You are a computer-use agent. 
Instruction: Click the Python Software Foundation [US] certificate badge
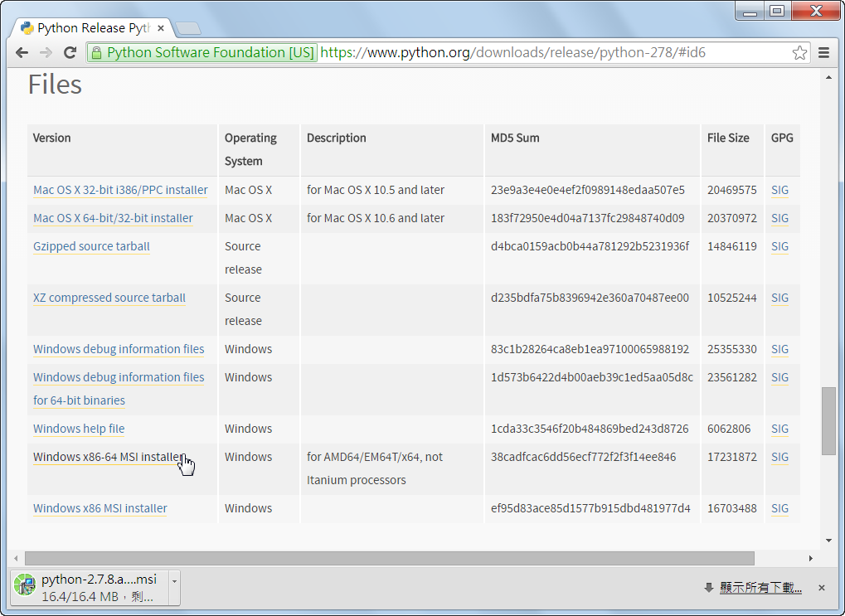coord(202,52)
